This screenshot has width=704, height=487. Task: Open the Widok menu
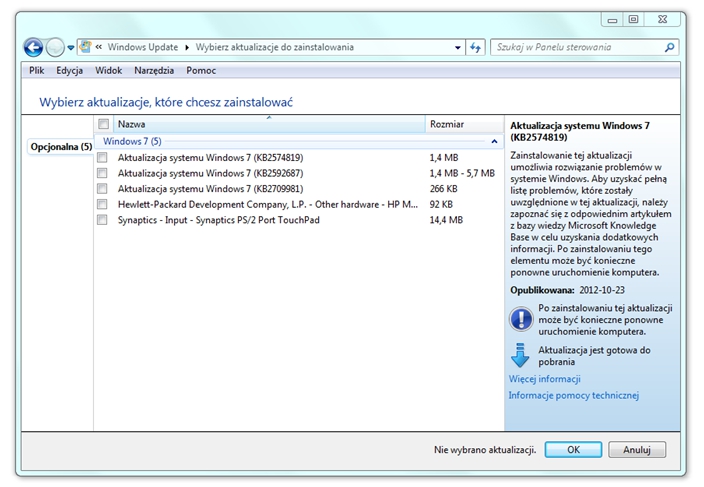(108, 71)
